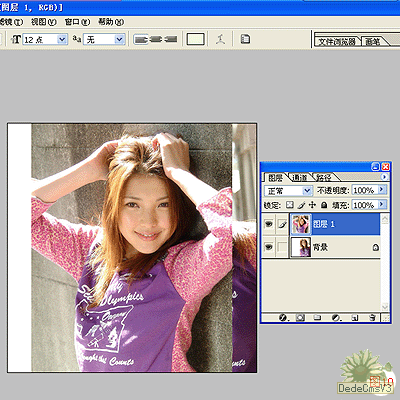
Task: Create new fill or adjustment layer
Action: point(336,317)
